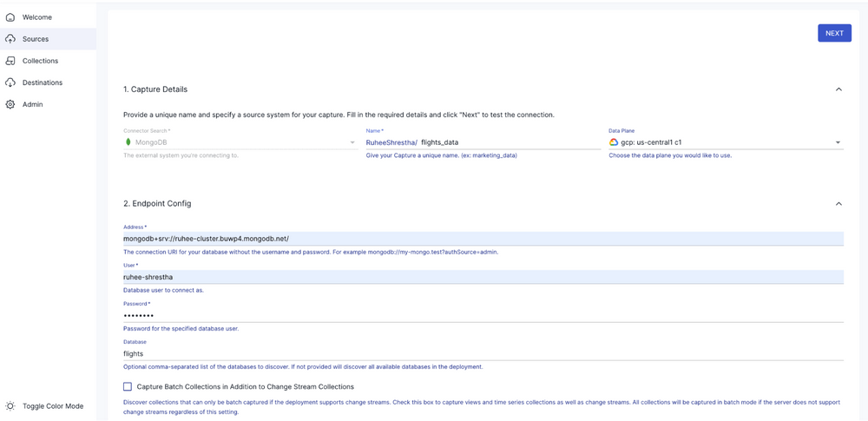Enable Capture Batch Collections checkbox
This screenshot has height=421, width=868.
coord(128,386)
